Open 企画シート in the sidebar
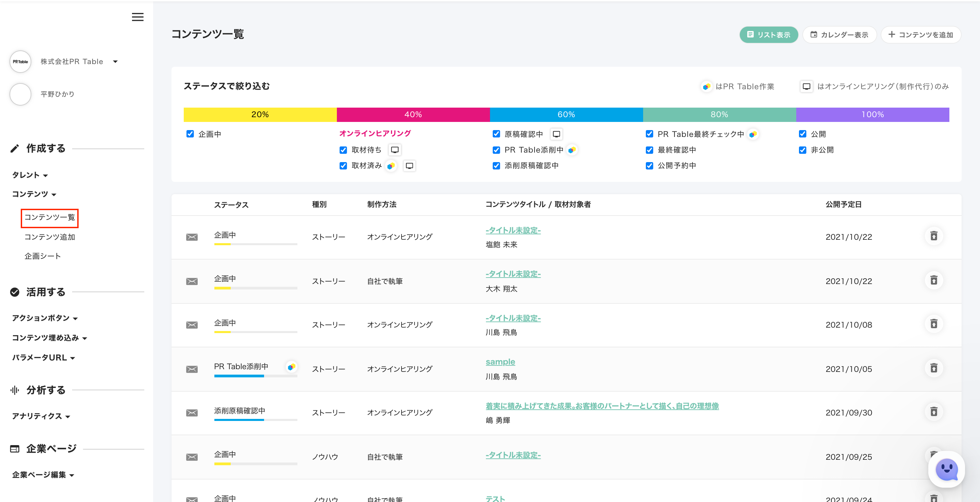Viewport: 980px width, 502px height. (x=43, y=256)
